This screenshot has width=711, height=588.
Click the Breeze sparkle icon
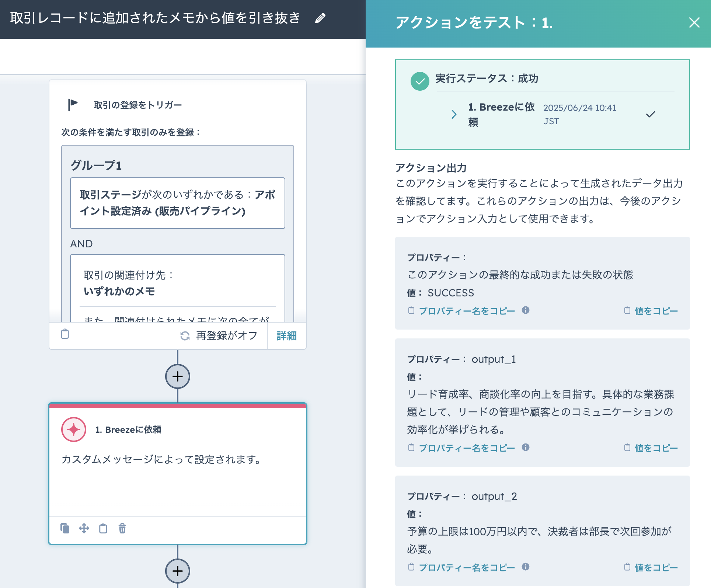click(74, 429)
